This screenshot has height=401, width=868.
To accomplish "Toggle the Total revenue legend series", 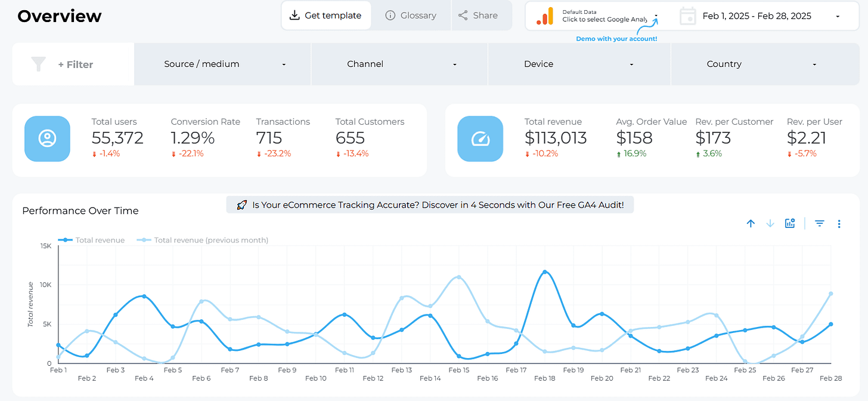I will (x=92, y=240).
